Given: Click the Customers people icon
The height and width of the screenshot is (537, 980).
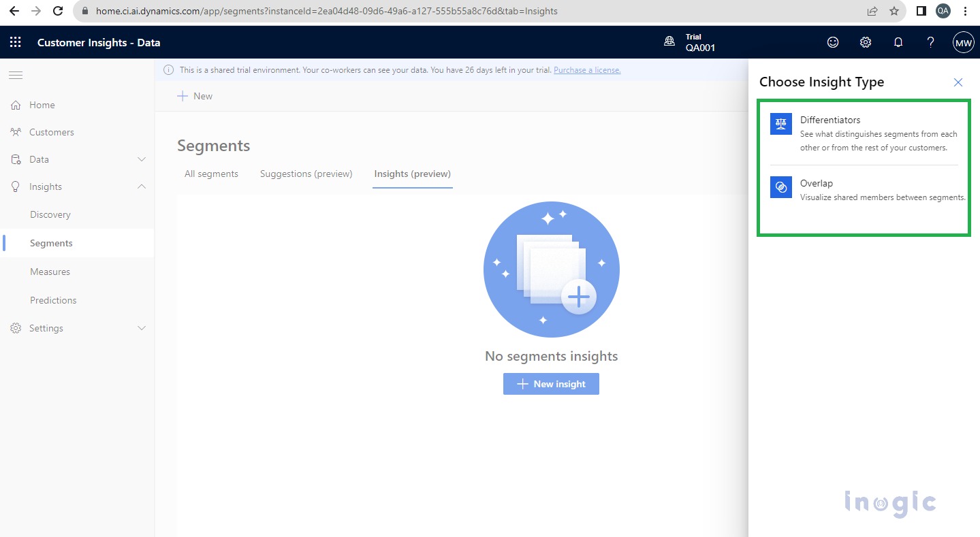Looking at the screenshot, I should [16, 132].
